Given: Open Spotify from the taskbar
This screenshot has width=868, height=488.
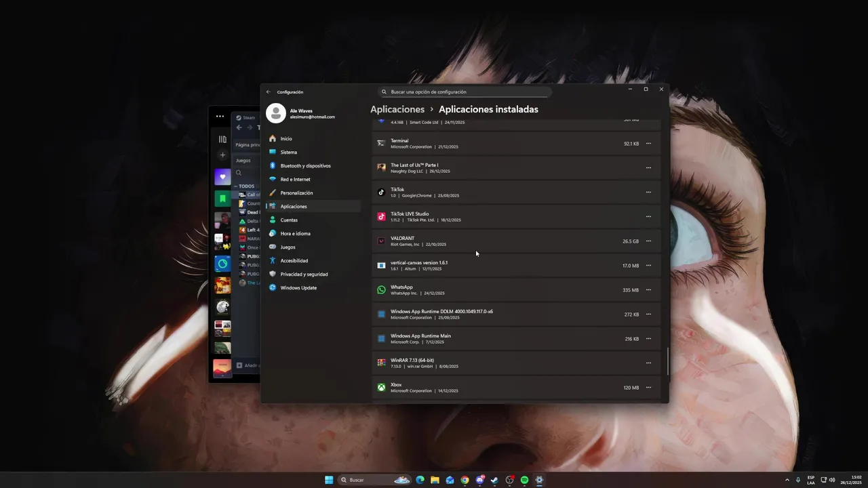Looking at the screenshot, I should click(524, 480).
